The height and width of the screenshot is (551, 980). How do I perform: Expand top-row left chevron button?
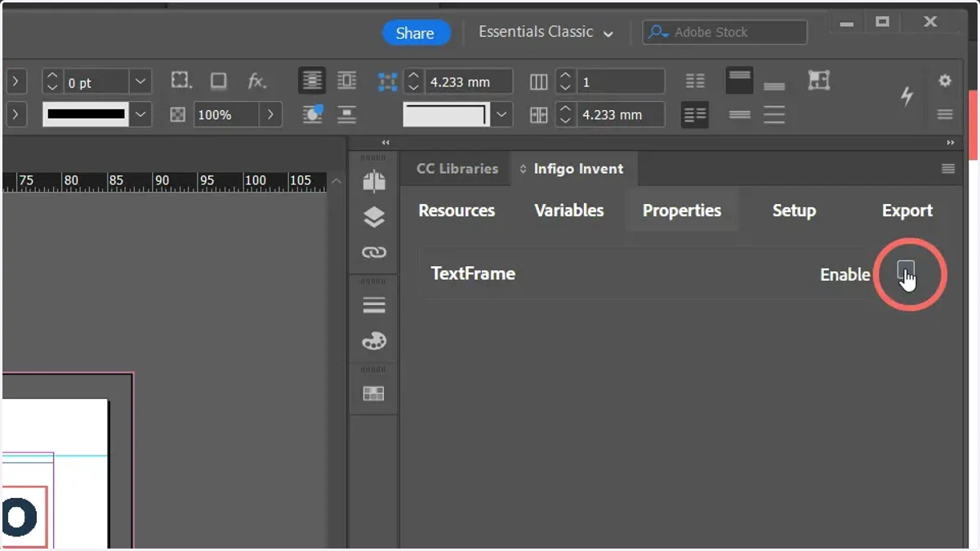[16, 82]
